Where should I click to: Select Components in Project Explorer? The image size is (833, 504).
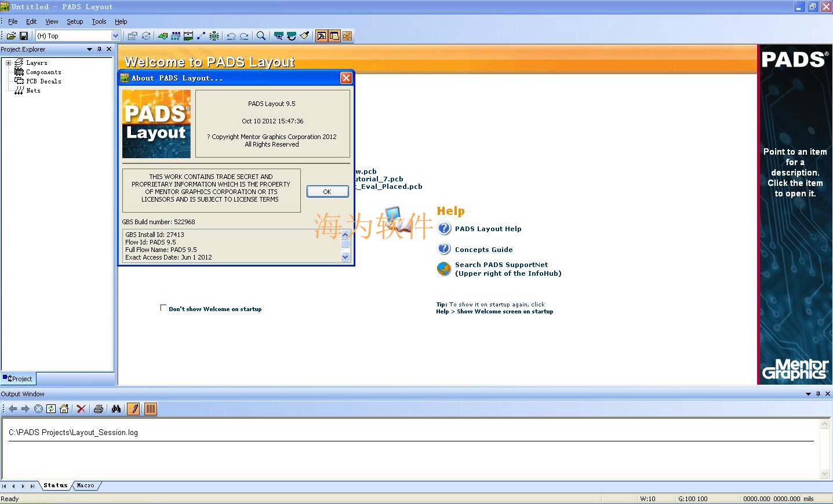click(43, 72)
